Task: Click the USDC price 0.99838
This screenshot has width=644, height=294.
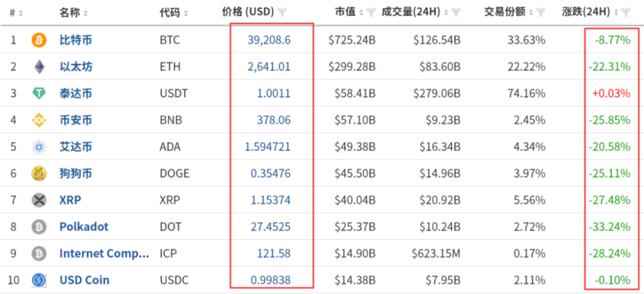Action: click(270, 280)
